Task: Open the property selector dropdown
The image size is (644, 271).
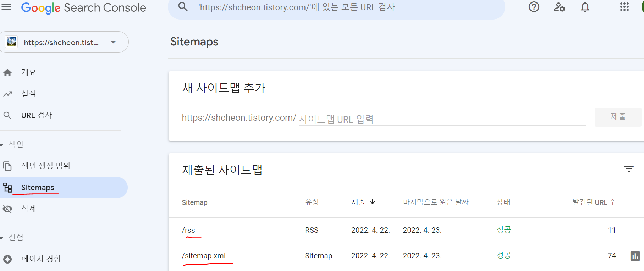Action: [x=64, y=42]
